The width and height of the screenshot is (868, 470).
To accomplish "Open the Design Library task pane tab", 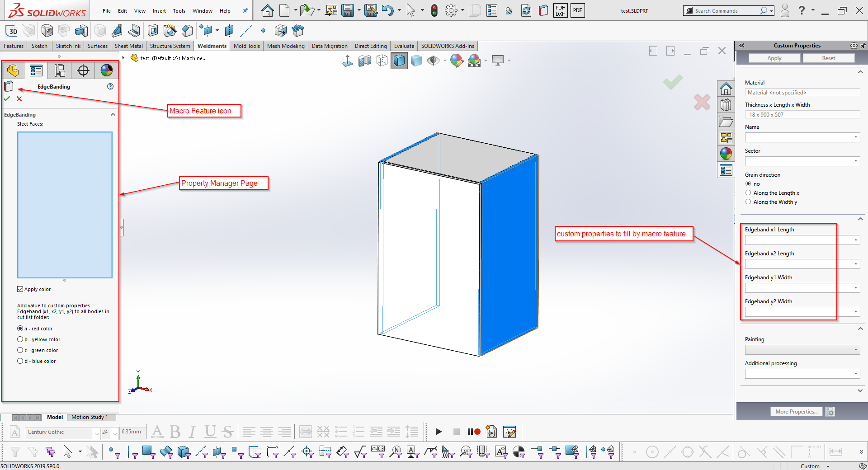I will (726, 105).
